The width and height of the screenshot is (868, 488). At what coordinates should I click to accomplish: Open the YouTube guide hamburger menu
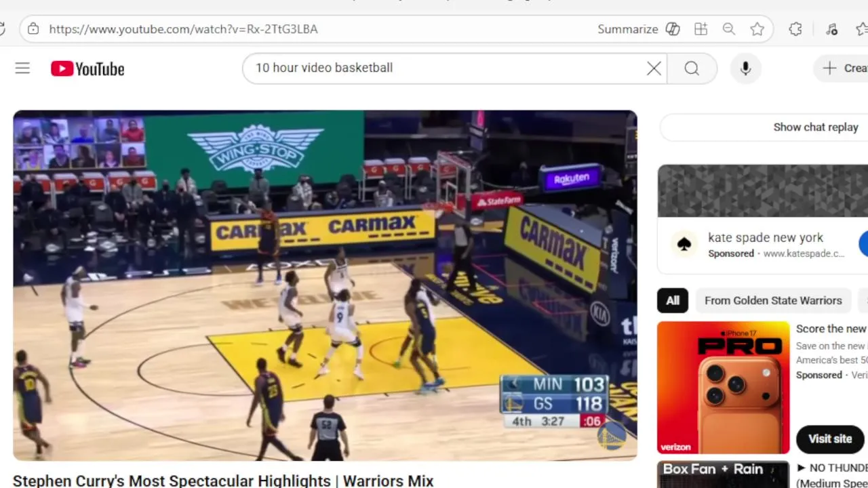point(22,68)
